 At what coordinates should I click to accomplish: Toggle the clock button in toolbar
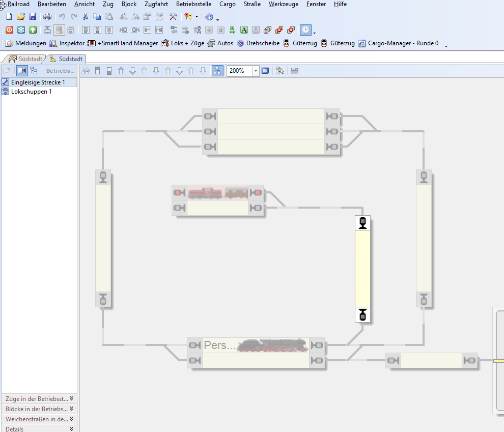point(305,30)
